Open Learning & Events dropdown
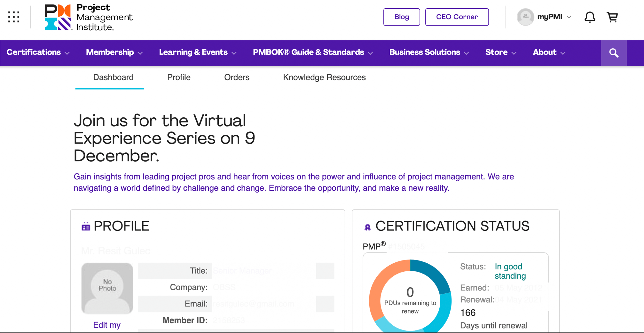644x333 pixels. (x=198, y=52)
